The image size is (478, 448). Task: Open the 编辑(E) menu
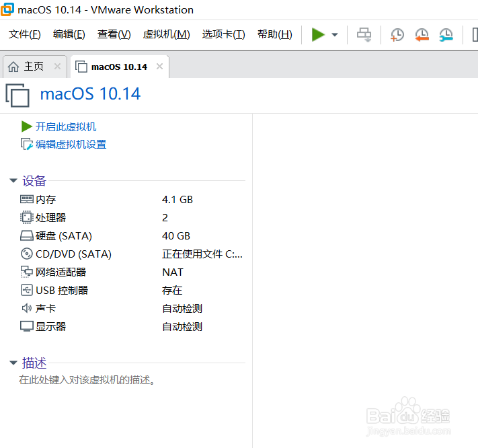[69, 34]
